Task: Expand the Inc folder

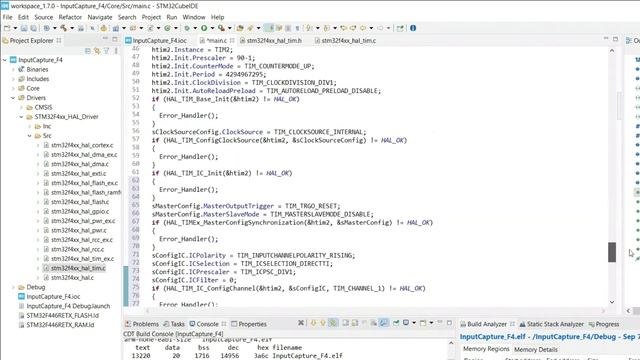Action: pos(29,126)
